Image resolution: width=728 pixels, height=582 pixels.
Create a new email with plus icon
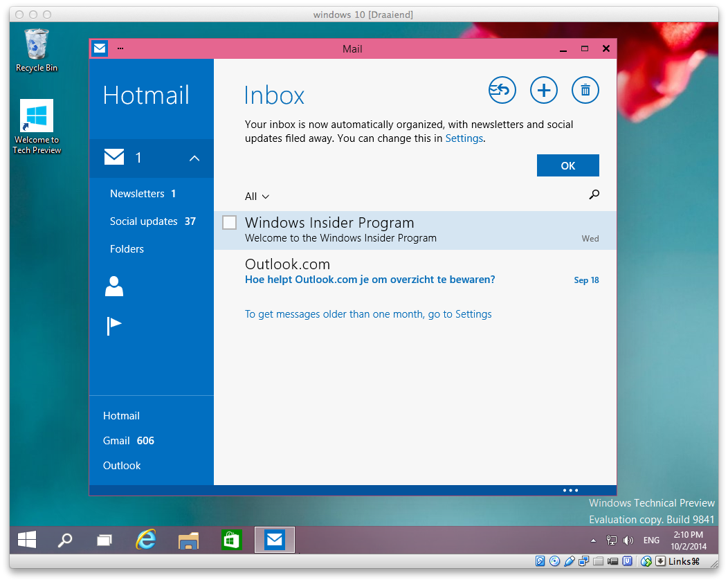[x=544, y=90]
